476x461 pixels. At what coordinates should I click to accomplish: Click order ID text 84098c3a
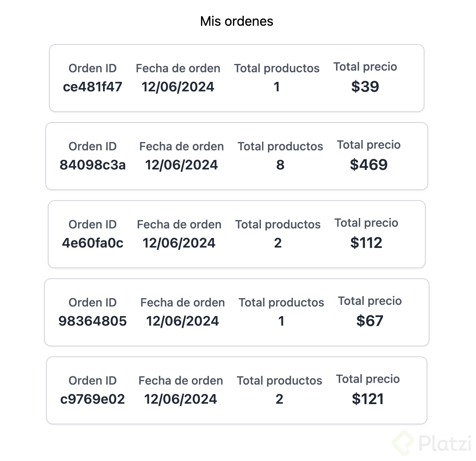pos(93,165)
